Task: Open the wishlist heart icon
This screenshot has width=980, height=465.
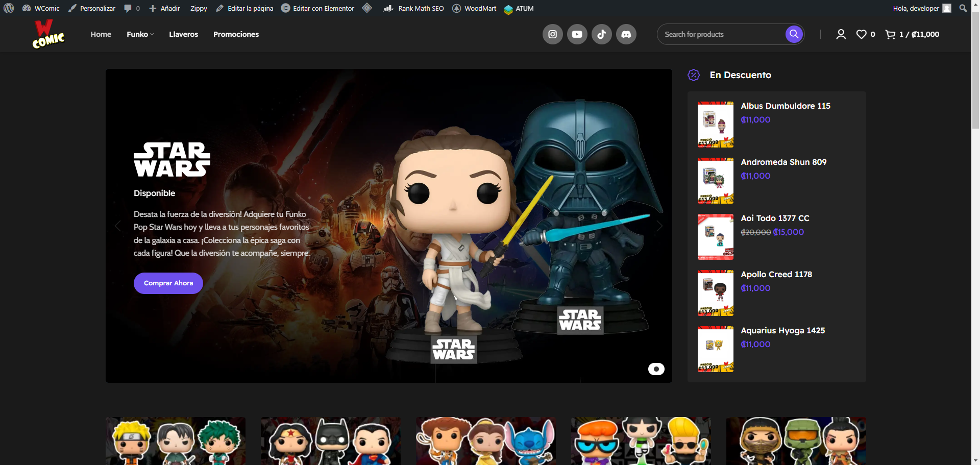Action: coord(862,34)
